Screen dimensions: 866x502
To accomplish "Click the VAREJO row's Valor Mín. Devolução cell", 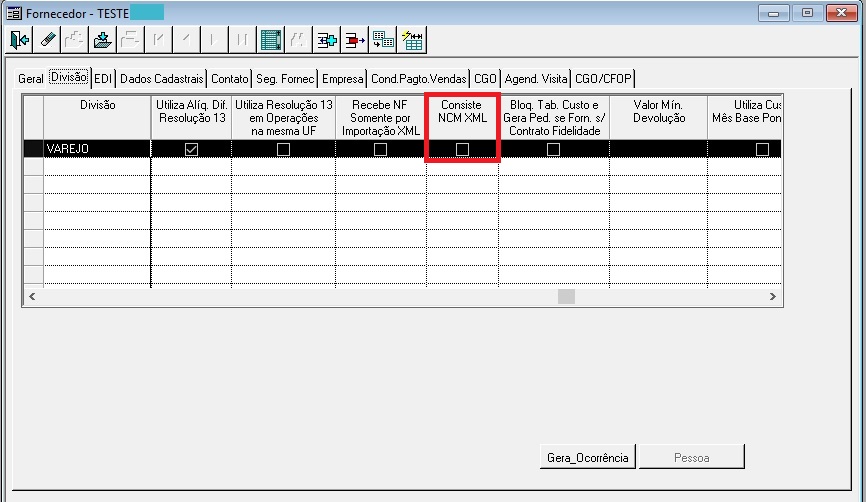I will click(x=658, y=149).
